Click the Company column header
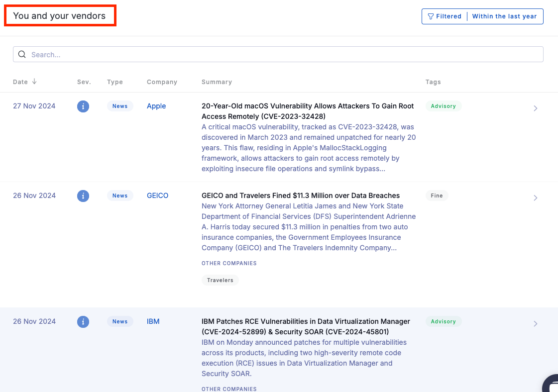The image size is (558, 392). tap(162, 82)
